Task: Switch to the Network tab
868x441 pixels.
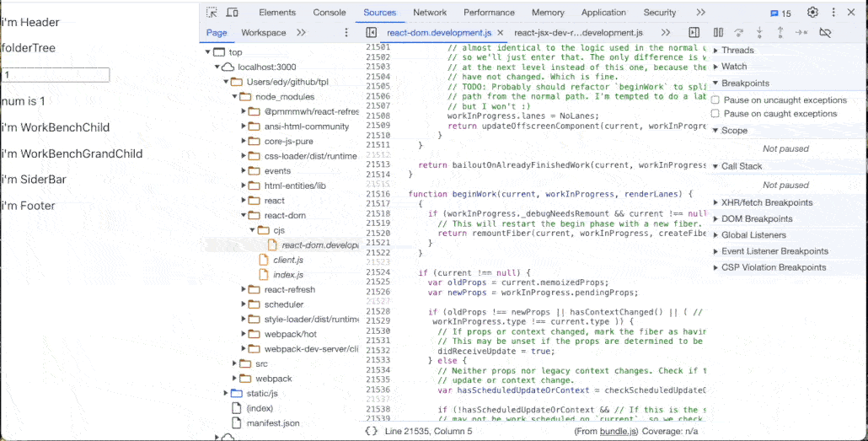Action: [x=430, y=12]
